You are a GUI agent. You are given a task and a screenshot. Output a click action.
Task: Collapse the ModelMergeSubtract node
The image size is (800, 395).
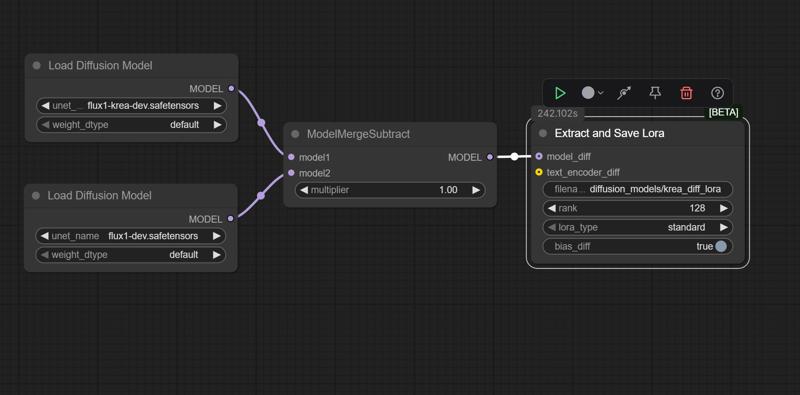(295, 134)
